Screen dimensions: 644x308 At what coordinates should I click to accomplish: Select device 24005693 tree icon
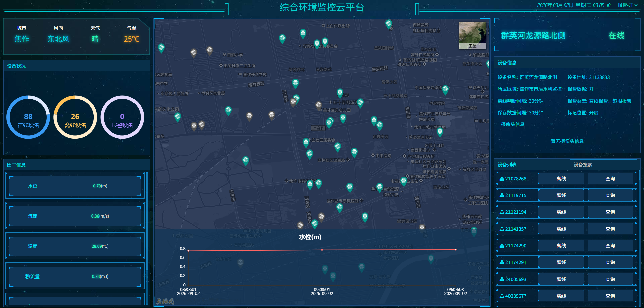pyautogui.click(x=502, y=280)
